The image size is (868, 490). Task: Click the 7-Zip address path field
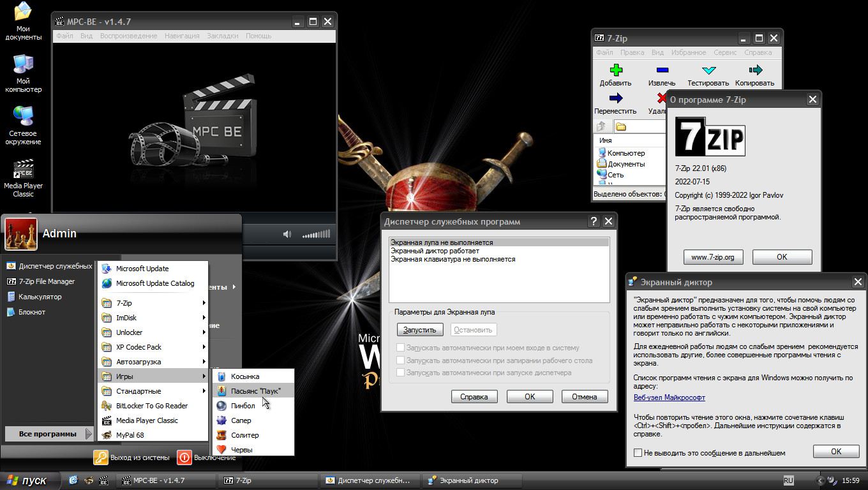(x=640, y=126)
